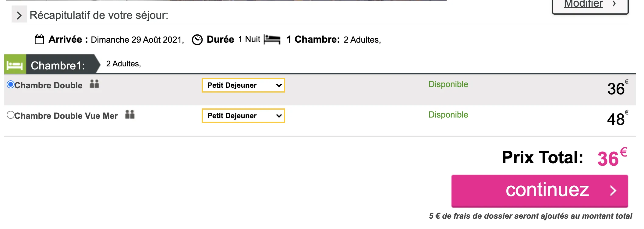
Task: Click the clock icon beside Durée
Action: click(197, 40)
